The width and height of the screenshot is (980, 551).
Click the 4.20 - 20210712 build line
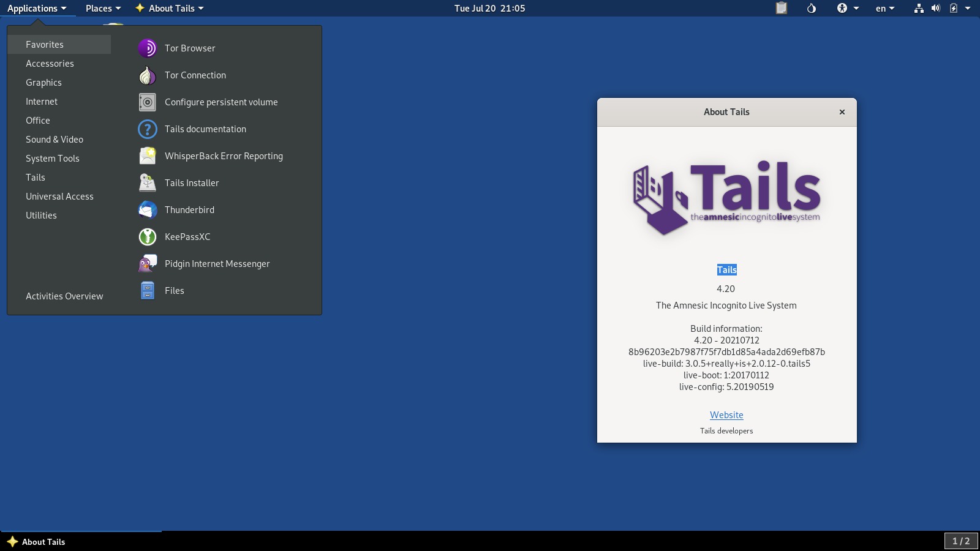(726, 340)
